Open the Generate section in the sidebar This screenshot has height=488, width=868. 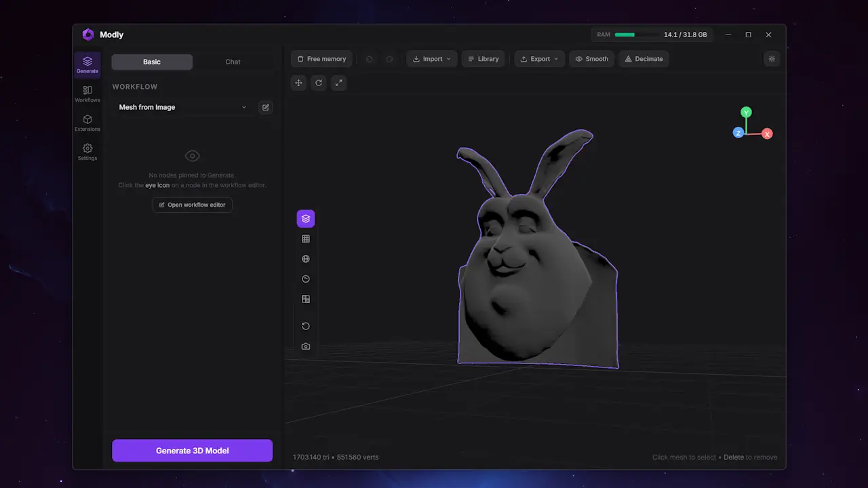coord(87,65)
